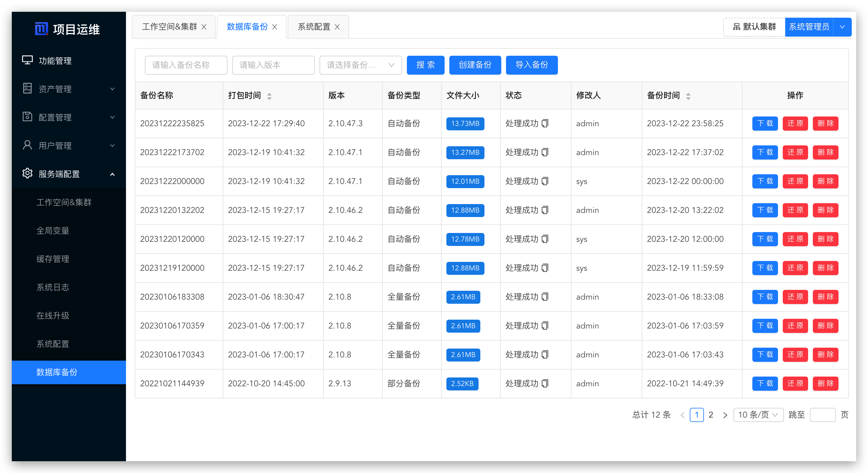Image resolution: width=868 pixels, height=473 pixels.
Task: Collapse the 服务端配置 sidebar section
Action: coord(112,174)
